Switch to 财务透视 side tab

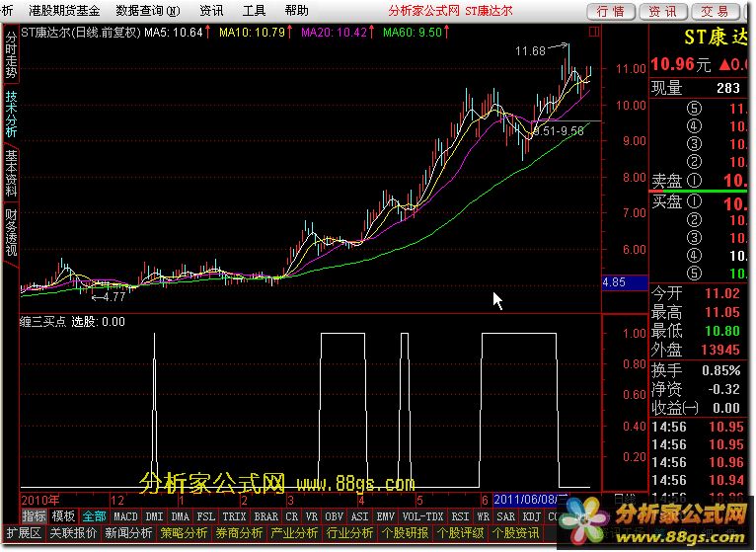(x=11, y=232)
